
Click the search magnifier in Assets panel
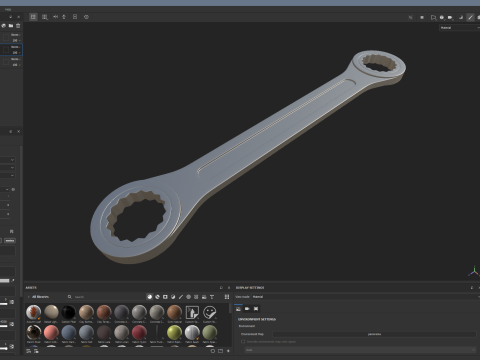tap(70, 297)
